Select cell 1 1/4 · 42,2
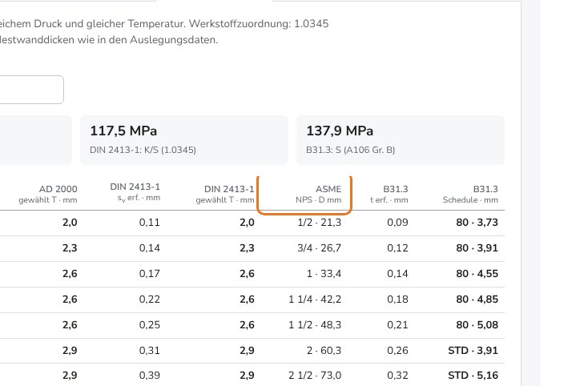The height and width of the screenshot is (386, 588). (x=315, y=300)
